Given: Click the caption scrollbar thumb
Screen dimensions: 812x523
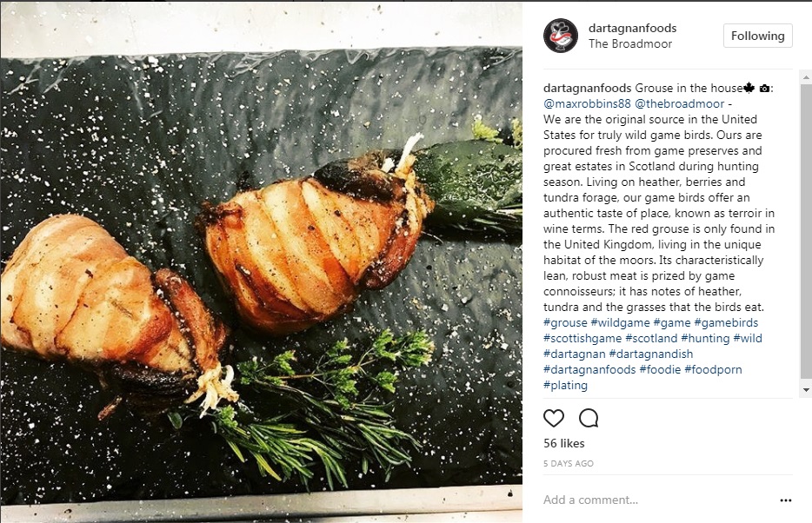Looking at the screenshot, I should point(806,231).
